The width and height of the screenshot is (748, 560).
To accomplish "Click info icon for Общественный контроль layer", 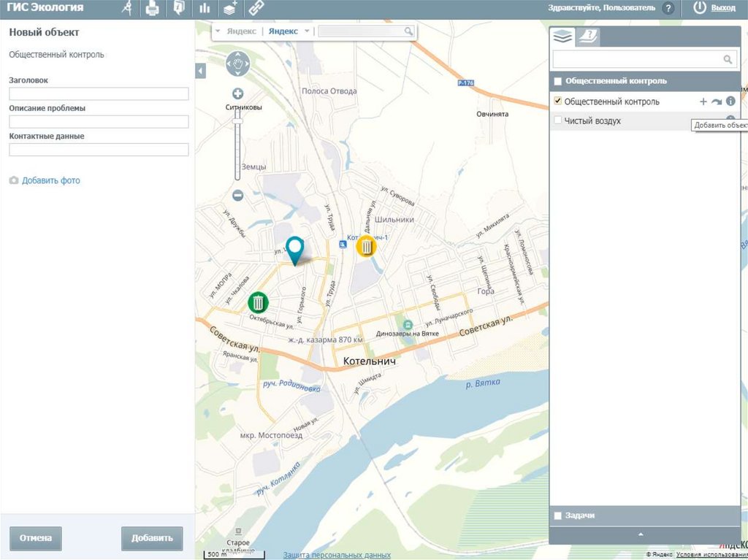I will [730, 101].
